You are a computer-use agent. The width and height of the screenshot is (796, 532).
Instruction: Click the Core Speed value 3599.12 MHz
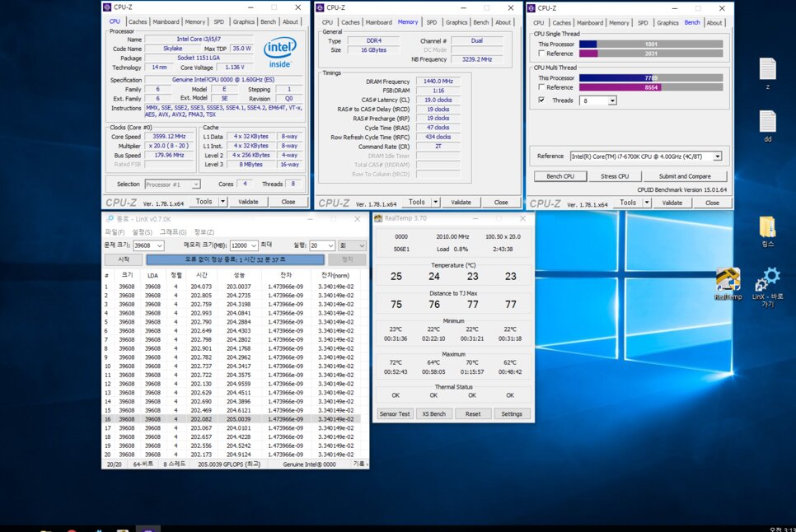[x=169, y=137]
